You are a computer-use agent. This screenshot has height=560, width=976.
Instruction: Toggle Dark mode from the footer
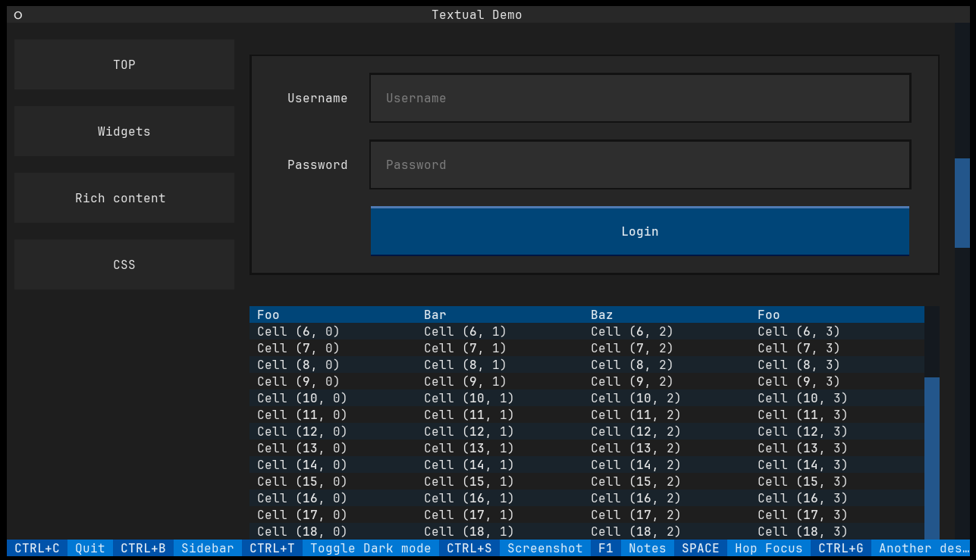(x=370, y=548)
